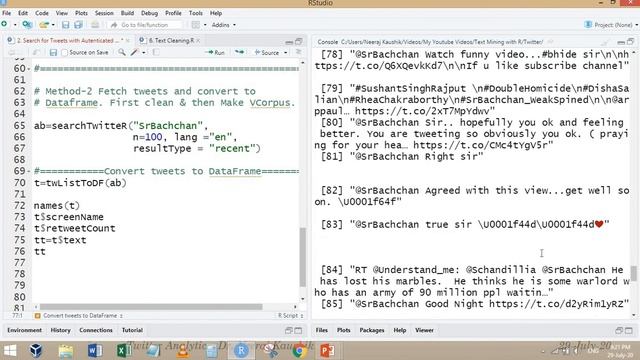Viewport: 640px width, 360px height.
Task: Switch to the Tutorial tab
Action: [x=132, y=330]
